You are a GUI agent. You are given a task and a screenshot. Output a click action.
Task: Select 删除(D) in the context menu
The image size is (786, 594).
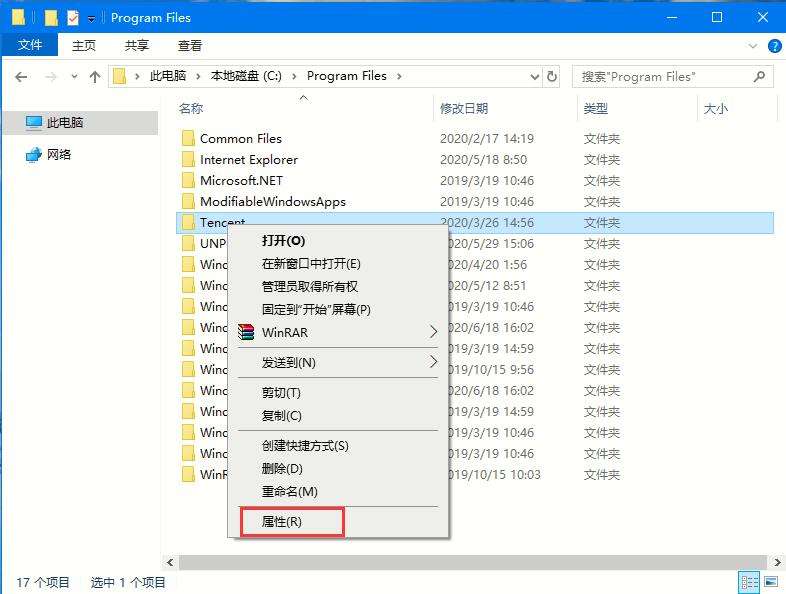[x=282, y=468]
